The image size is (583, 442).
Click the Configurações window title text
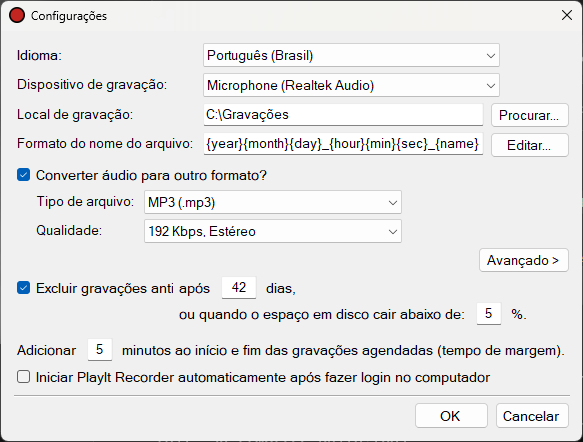[x=69, y=16]
